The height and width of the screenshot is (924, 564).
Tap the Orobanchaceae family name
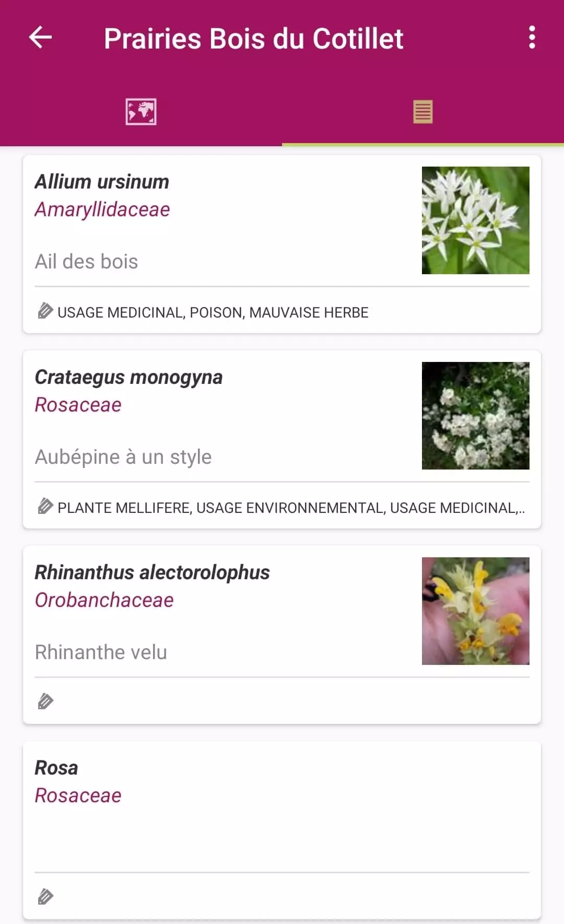point(104,600)
